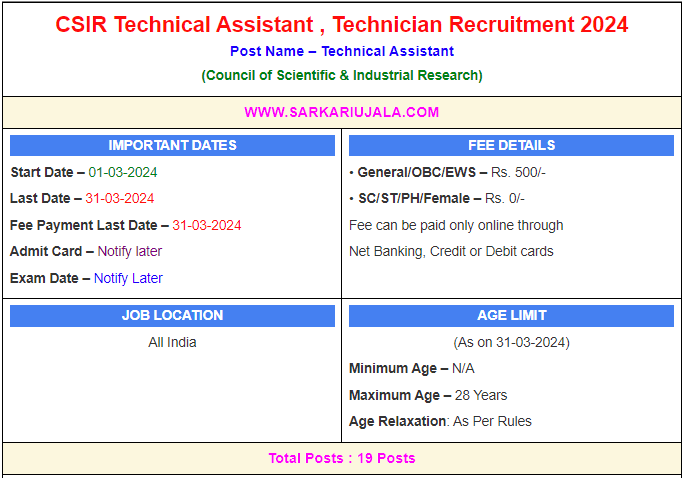Click the Age Relaxation: As Per Rules line
Image resolution: width=683 pixels, height=478 pixels.
tap(440, 421)
